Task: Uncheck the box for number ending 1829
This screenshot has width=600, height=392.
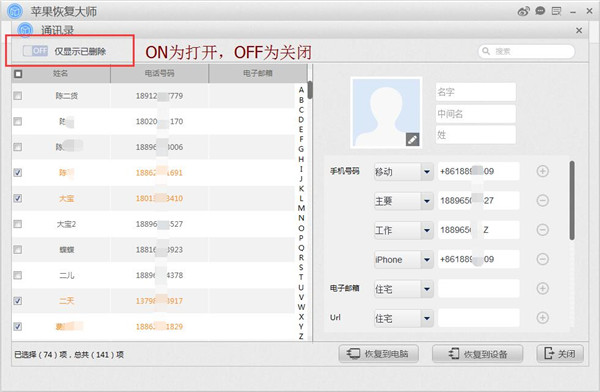Action: [x=18, y=327]
